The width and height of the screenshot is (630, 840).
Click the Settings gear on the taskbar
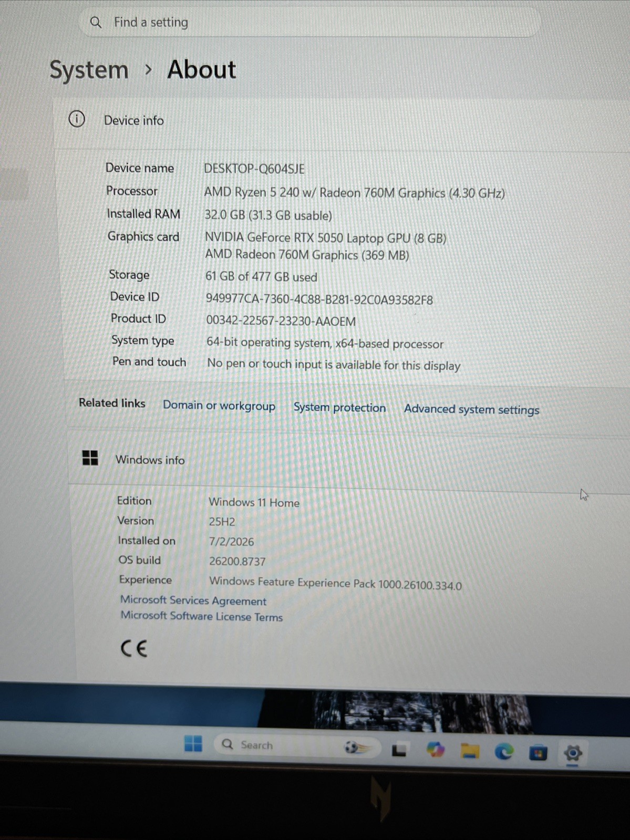573,754
